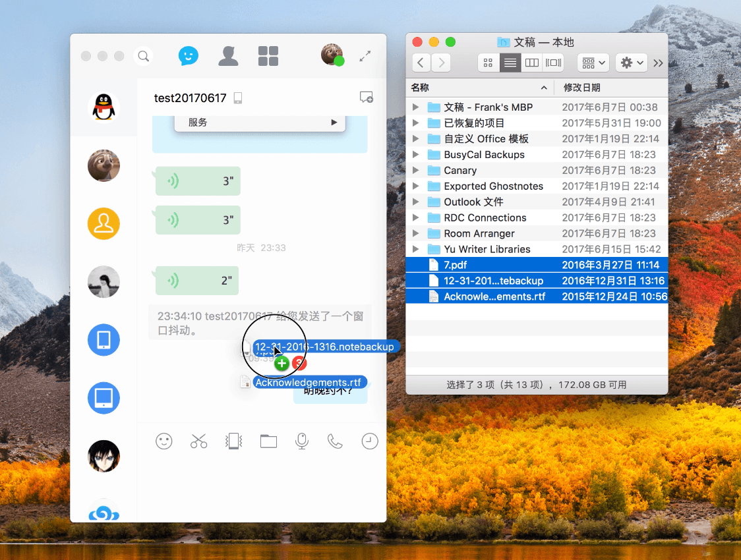Image resolution: width=741 pixels, height=560 pixels.
Task: Click the add-to-conversation icon beside test20170617
Action: pyautogui.click(x=367, y=98)
